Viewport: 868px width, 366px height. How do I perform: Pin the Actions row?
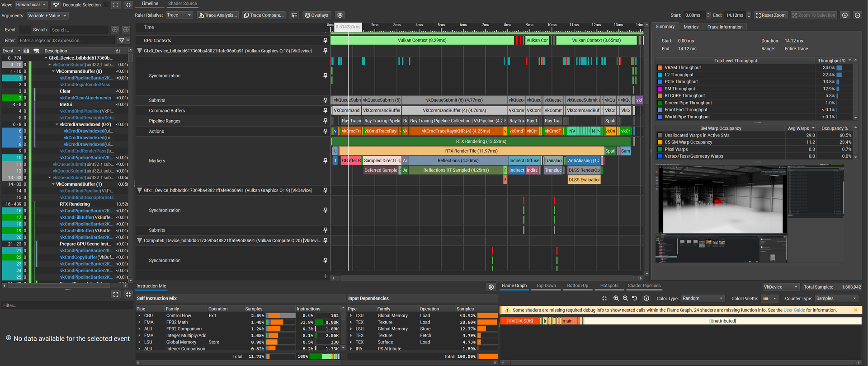325,131
